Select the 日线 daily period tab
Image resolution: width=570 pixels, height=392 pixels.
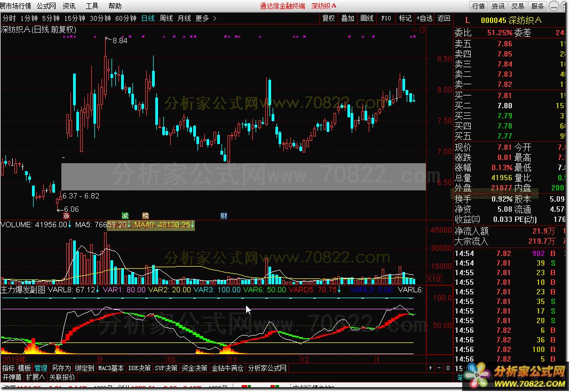148,18
